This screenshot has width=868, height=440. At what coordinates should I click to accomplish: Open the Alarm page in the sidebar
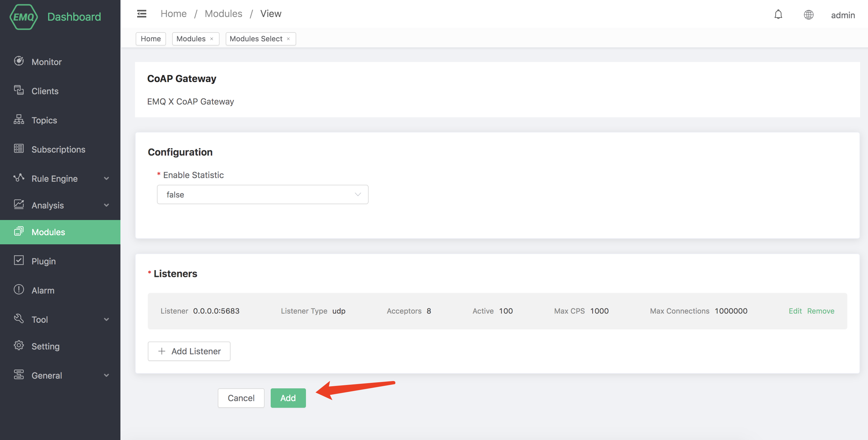[x=60, y=290]
